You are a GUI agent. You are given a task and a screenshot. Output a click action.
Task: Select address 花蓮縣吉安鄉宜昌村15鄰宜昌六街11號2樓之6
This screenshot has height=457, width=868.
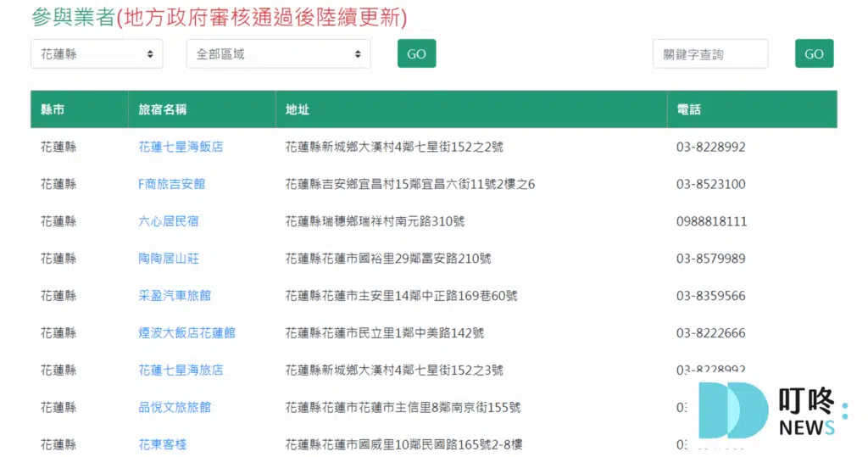[x=409, y=184]
